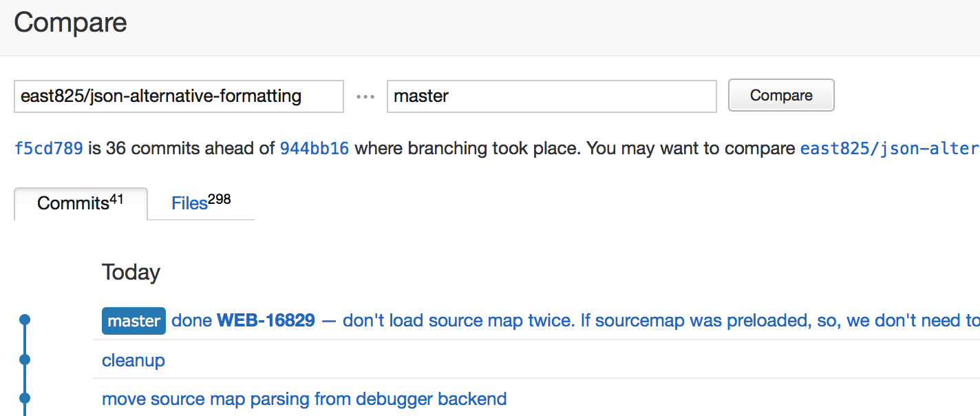Click the graph node beside 'cleanup'
Image resolution: width=980 pixels, height=416 pixels.
(x=25, y=359)
